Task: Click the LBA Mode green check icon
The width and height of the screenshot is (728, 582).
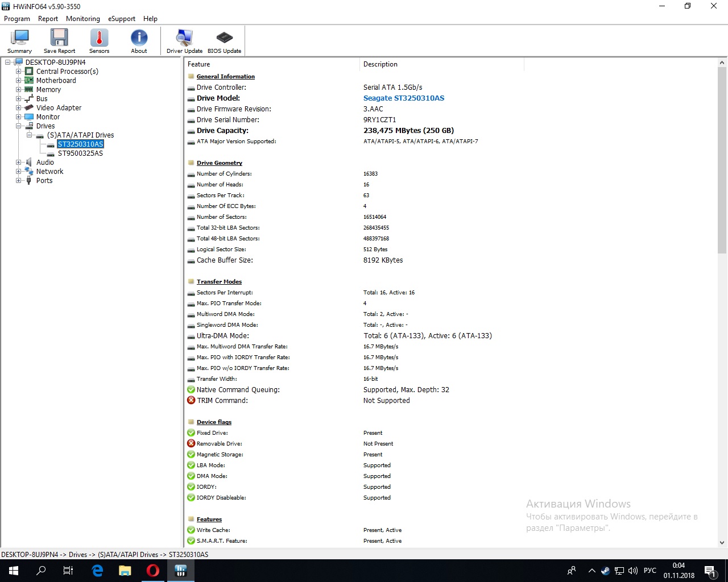Action: (191, 465)
